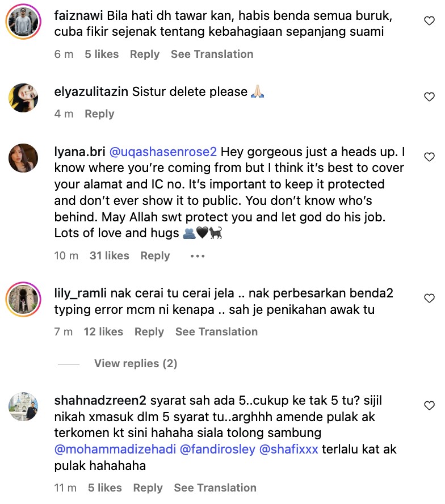See Translation of lily_ramli's comment

[216, 332]
